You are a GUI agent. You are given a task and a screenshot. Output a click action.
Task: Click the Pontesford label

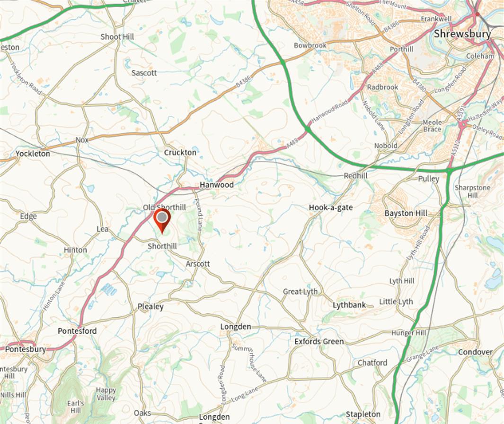tap(77, 331)
